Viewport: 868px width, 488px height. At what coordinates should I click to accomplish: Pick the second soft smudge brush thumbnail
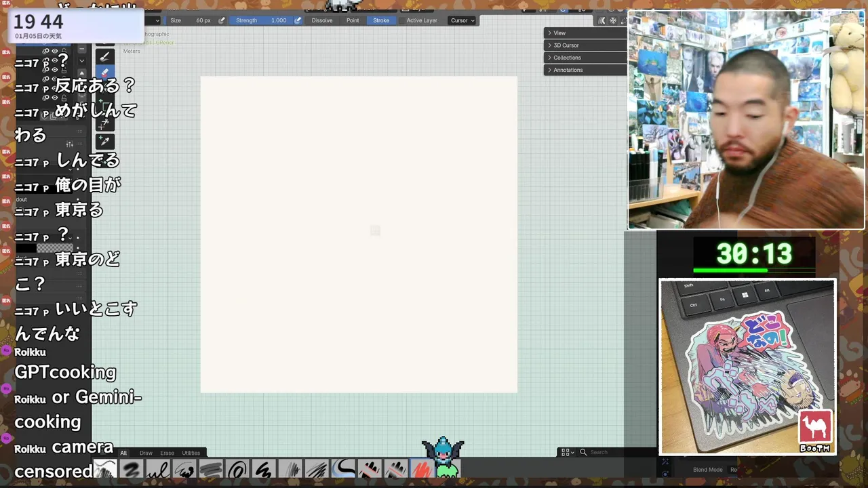click(x=132, y=469)
